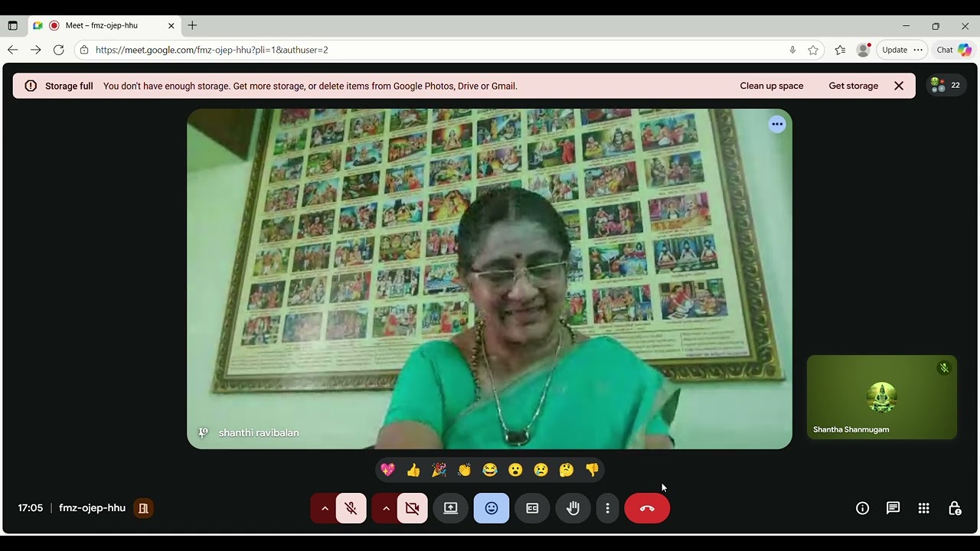Send the laughing face reaction
Viewport: 980px width, 551px height.
(x=490, y=470)
